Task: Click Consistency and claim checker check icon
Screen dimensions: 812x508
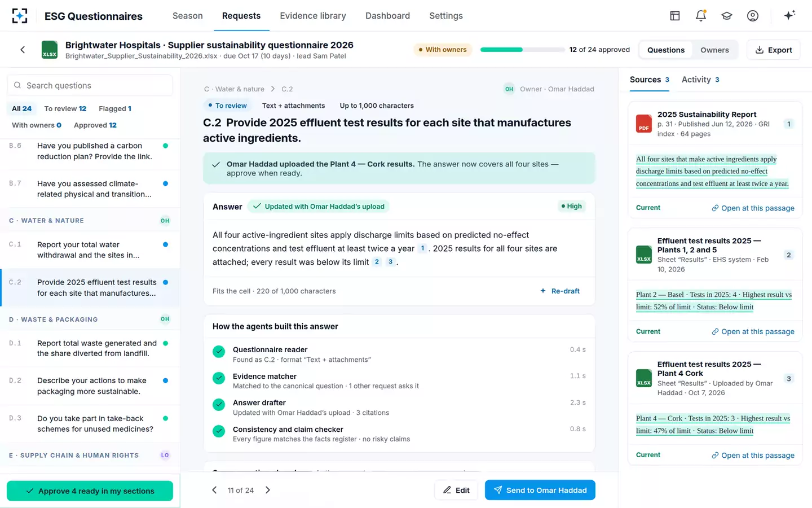Action: [x=219, y=431]
